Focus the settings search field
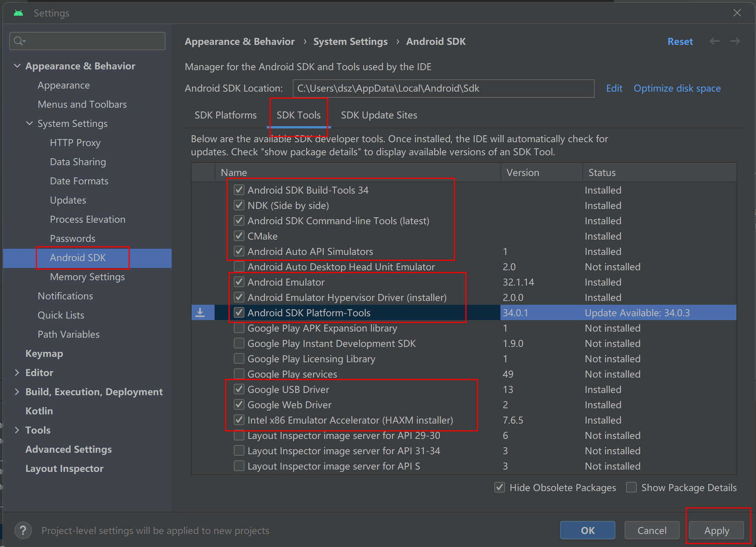The image size is (756, 547). point(87,41)
